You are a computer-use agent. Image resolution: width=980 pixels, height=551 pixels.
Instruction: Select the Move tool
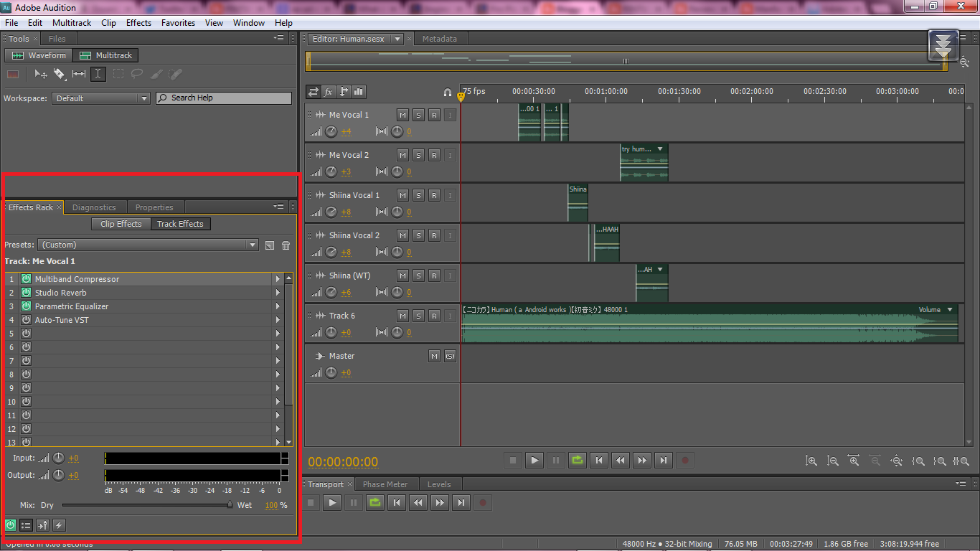click(39, 74)
